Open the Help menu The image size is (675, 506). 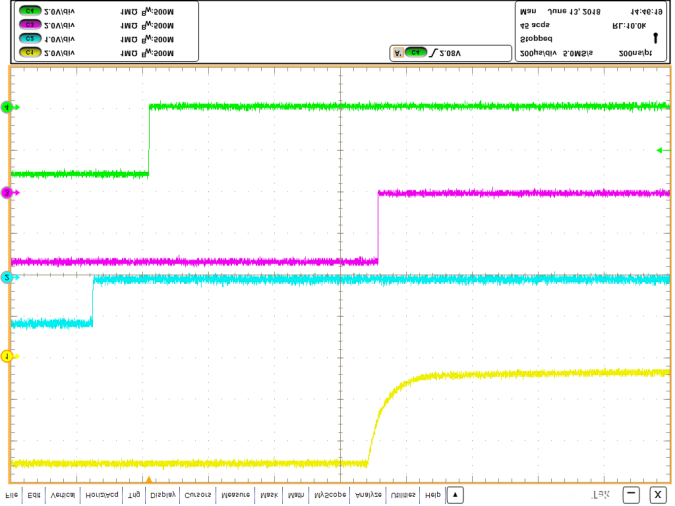coord(433,495)
